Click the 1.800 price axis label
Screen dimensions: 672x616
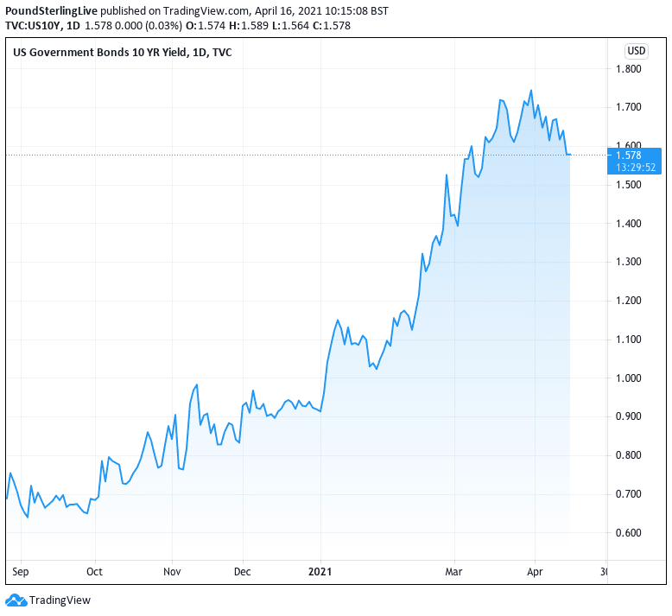tap(628, 69)
